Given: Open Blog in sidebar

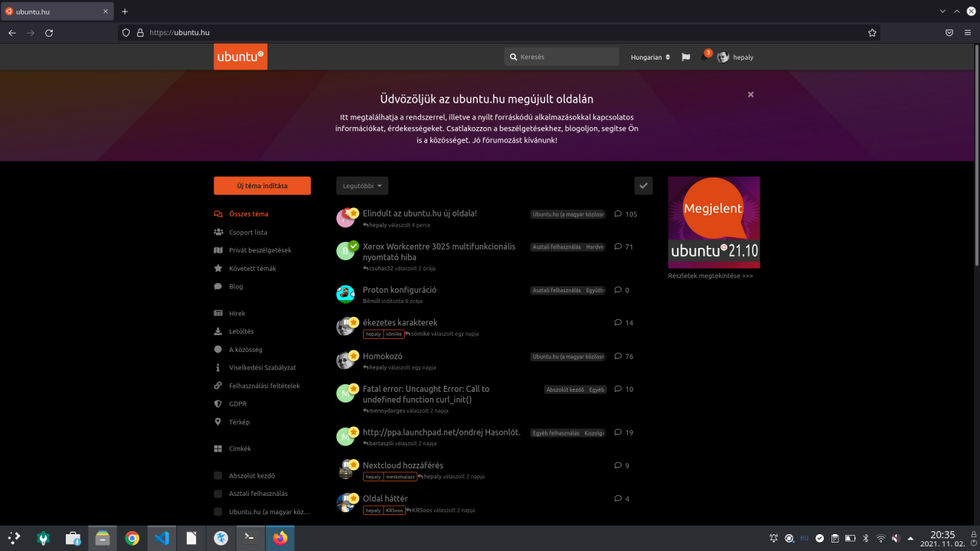Looking at the screenshot, I should [228, 286].
